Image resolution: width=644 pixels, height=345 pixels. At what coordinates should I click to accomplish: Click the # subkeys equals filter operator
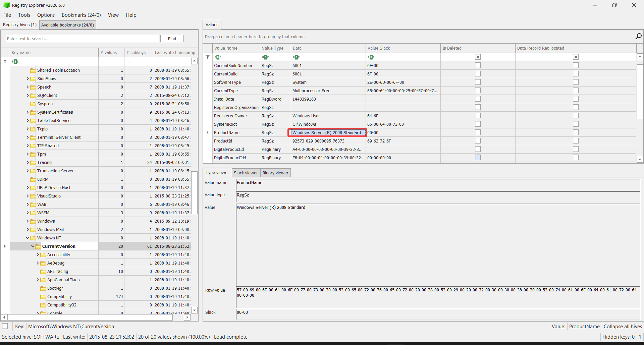point(130,61)
